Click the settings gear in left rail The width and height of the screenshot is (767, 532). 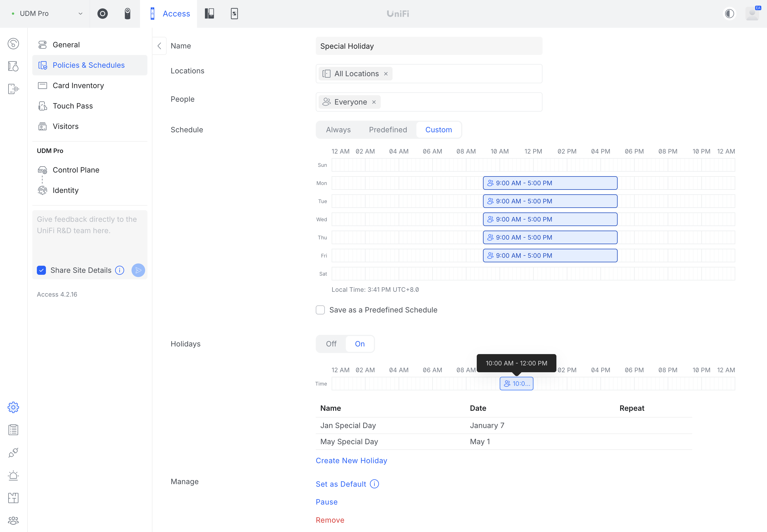pyautogui.click(x=13, y=407)
